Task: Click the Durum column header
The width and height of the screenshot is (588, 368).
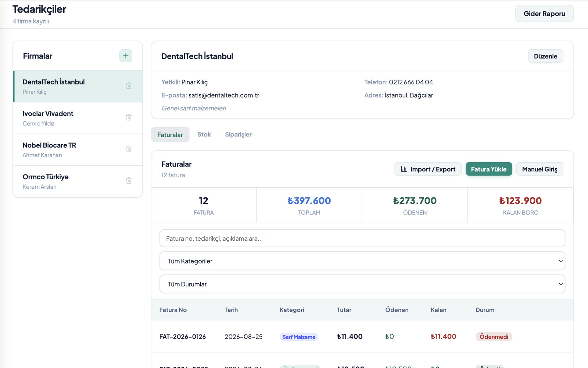Action: 485,310
